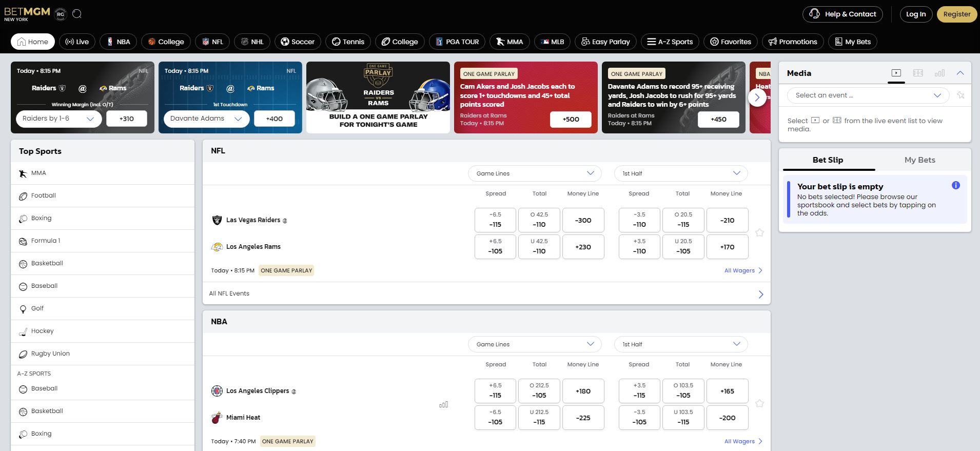
Task: Expand the NFL 1st Half dropdown
Action: click(x=681, y=173)
